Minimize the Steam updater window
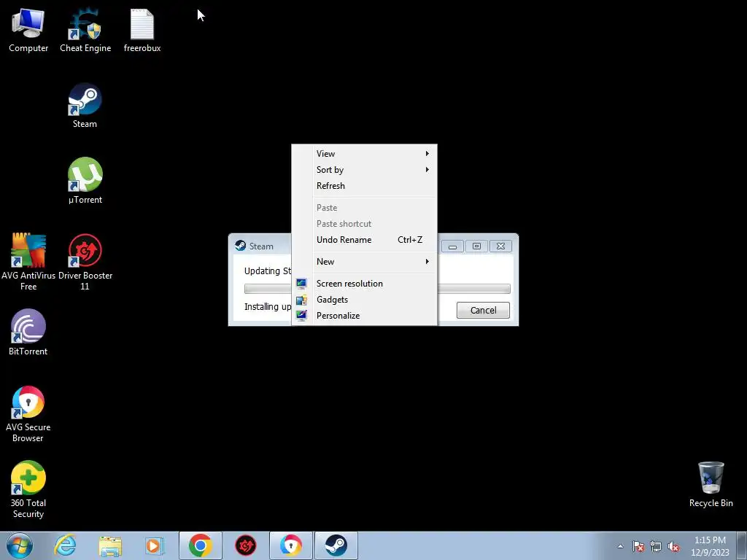 (x=452, y=246)
